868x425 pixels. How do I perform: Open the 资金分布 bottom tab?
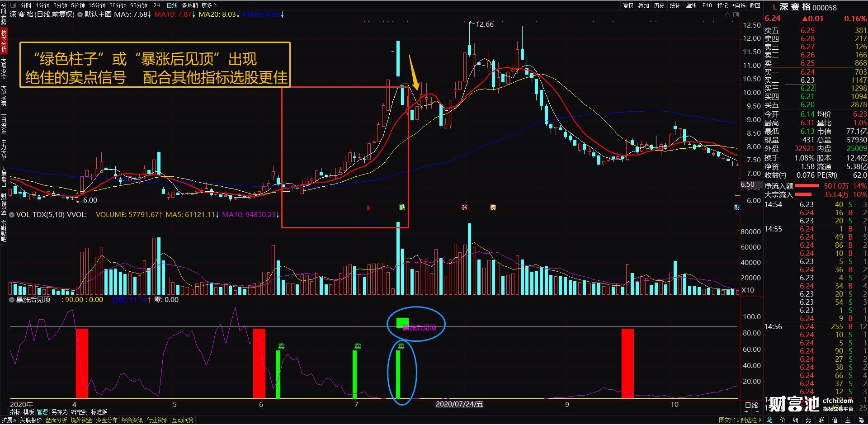point(107,420)
